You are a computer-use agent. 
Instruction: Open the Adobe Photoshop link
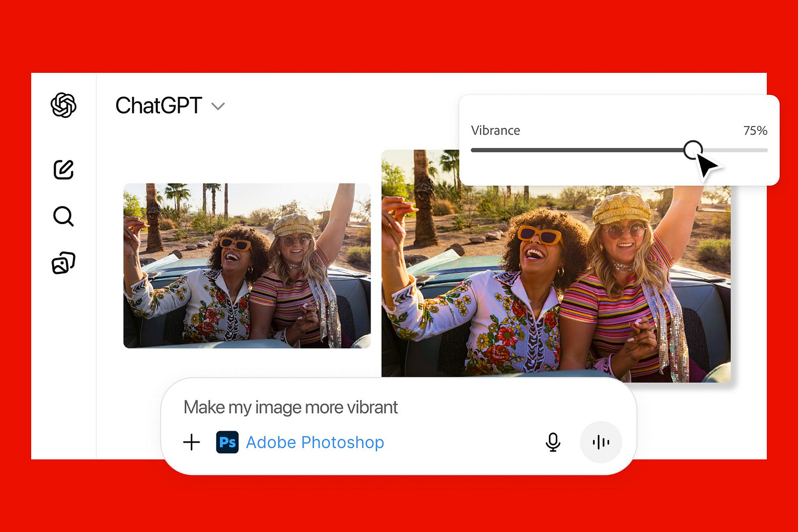click(315, 442)
